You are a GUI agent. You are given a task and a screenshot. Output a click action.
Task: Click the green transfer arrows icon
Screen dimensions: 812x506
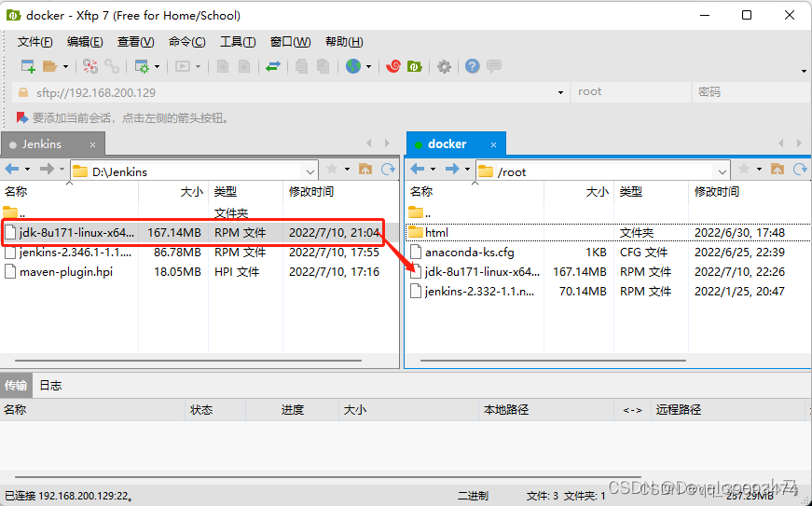273,66
